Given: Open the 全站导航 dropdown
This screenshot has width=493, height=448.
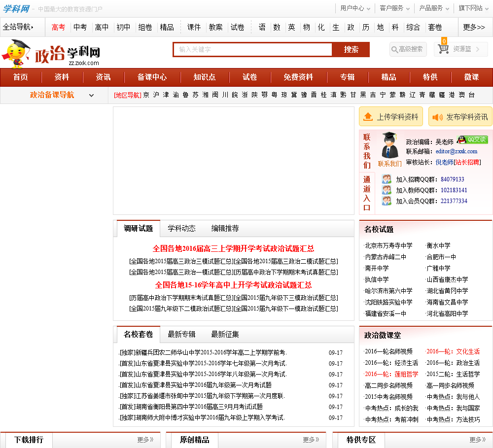Looking at the screenshot, I should point(19,27).
